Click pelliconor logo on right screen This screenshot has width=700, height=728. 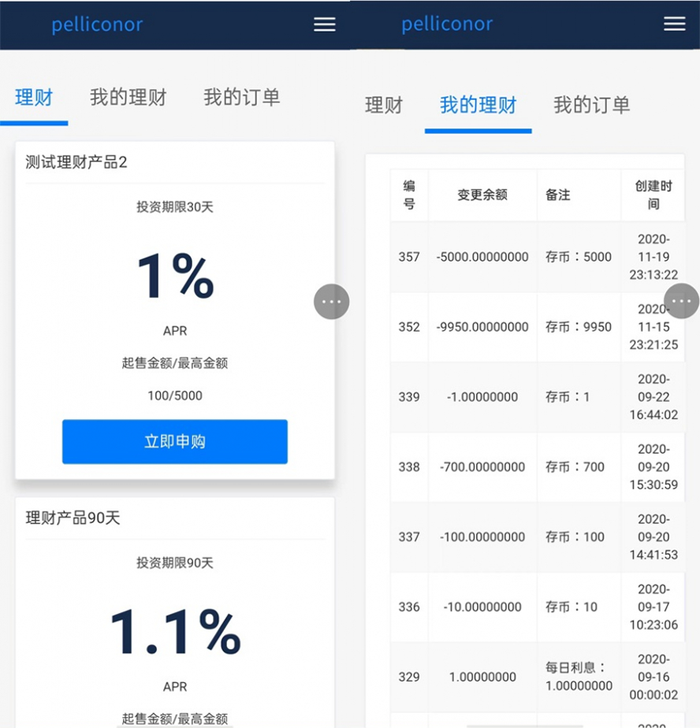click(x=447, y=24)
